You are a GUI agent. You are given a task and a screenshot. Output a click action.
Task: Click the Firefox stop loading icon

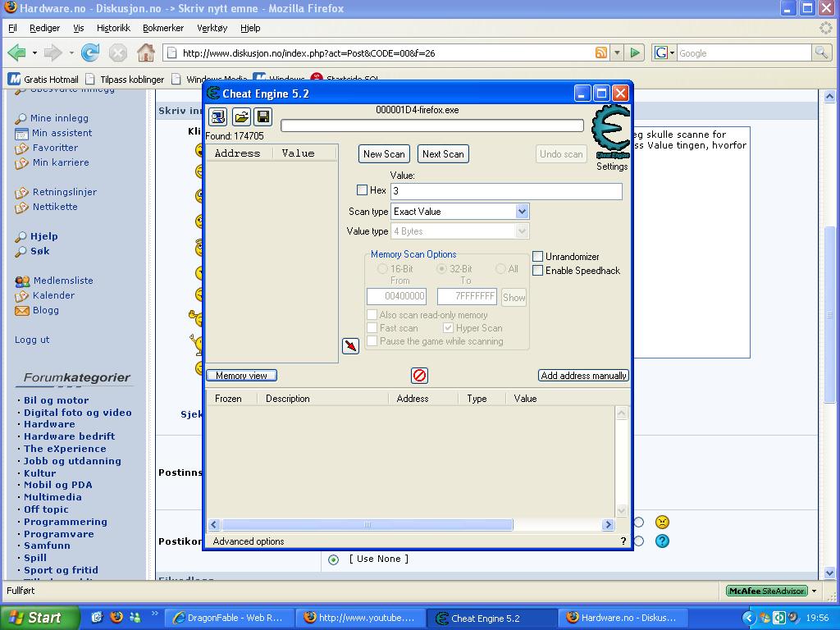click(118, 52)
